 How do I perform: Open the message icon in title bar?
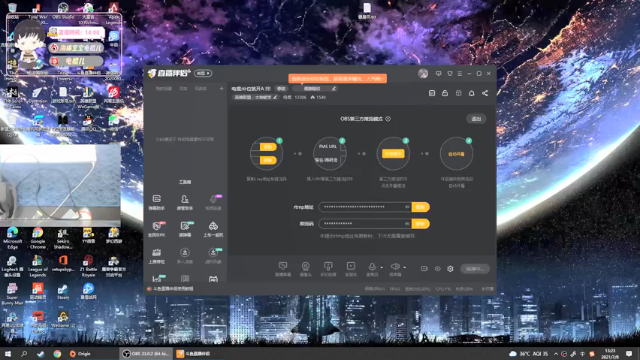[x=438, y=73]
